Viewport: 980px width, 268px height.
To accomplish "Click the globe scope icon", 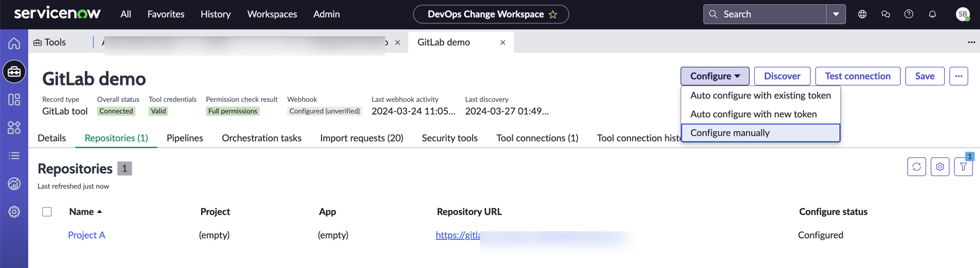I will click(x=862, y=14).
